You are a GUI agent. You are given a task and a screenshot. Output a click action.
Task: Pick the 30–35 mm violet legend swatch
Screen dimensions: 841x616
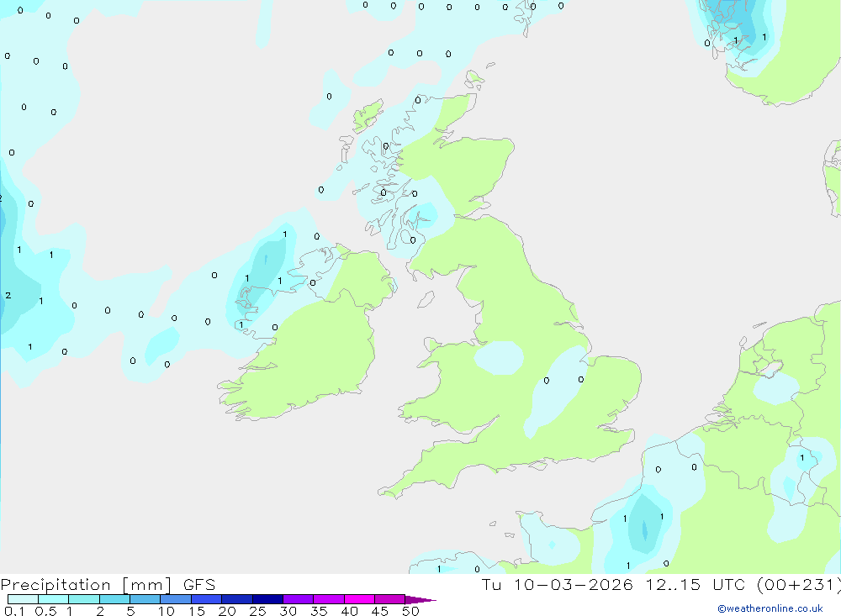click(299, 599)
